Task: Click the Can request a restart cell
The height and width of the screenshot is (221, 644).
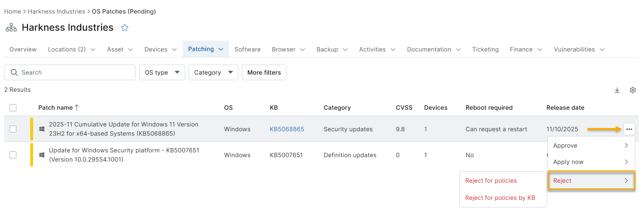Action: (x=496, y=129)
